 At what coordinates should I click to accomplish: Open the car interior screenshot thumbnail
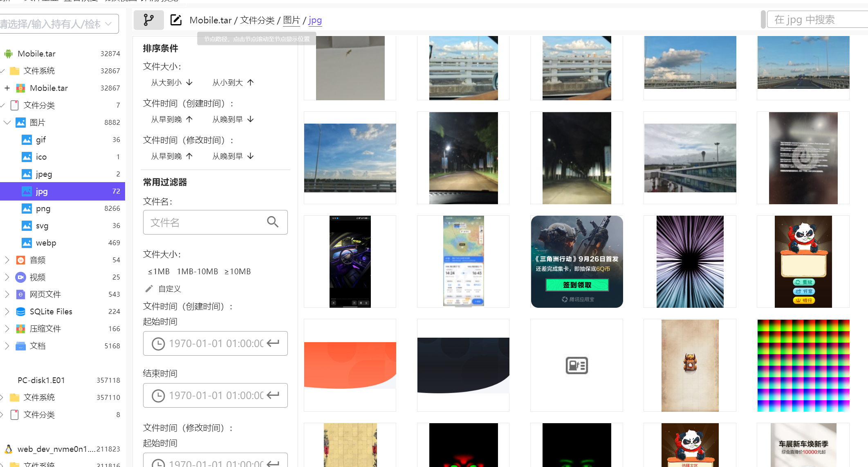click(x=350, y=262)
